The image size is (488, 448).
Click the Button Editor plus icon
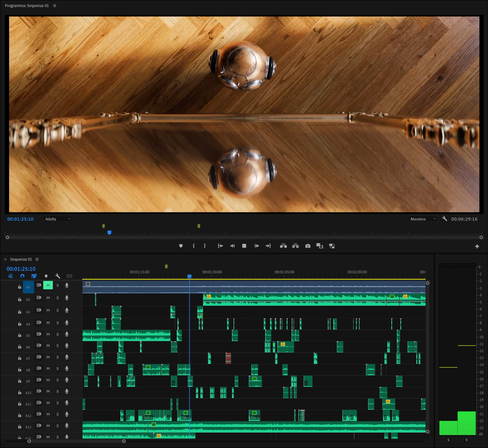tap(477, 246)
